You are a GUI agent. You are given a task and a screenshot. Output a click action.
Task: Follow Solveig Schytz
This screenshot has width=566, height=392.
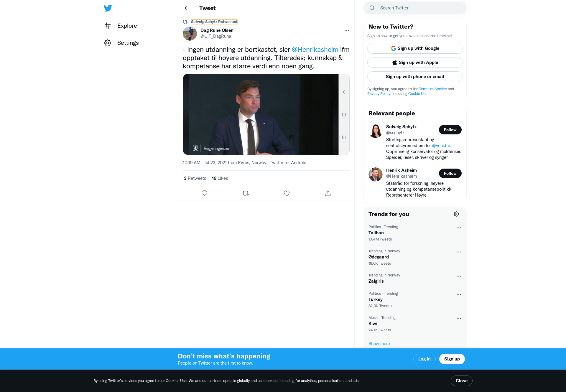click(x=450, y=130)
